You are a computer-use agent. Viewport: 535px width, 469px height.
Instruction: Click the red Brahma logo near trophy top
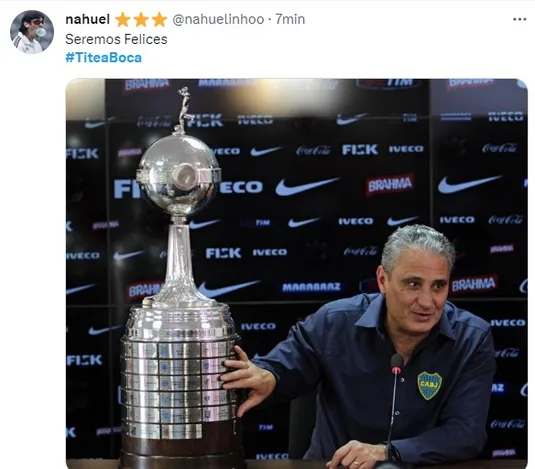tap(146, 84)
